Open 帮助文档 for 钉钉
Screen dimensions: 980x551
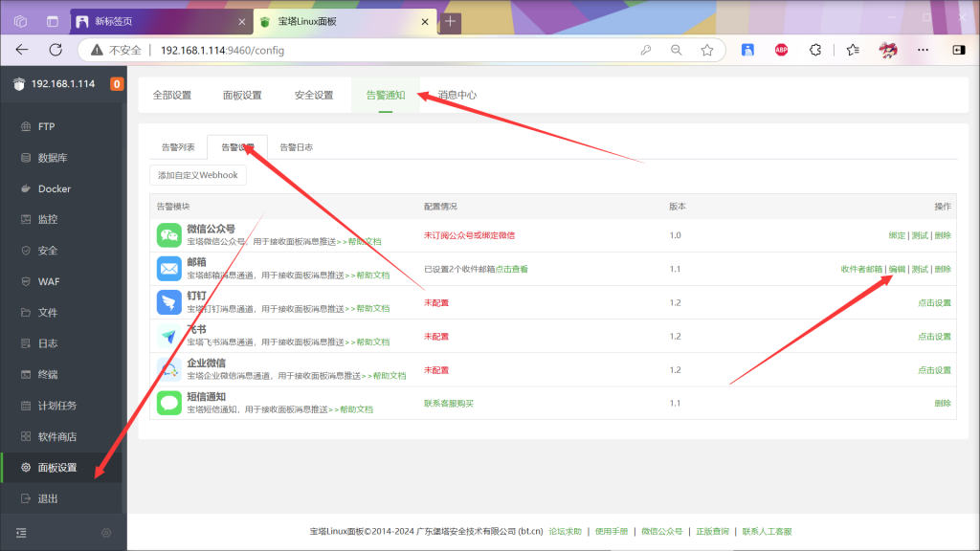coord(372,309)
